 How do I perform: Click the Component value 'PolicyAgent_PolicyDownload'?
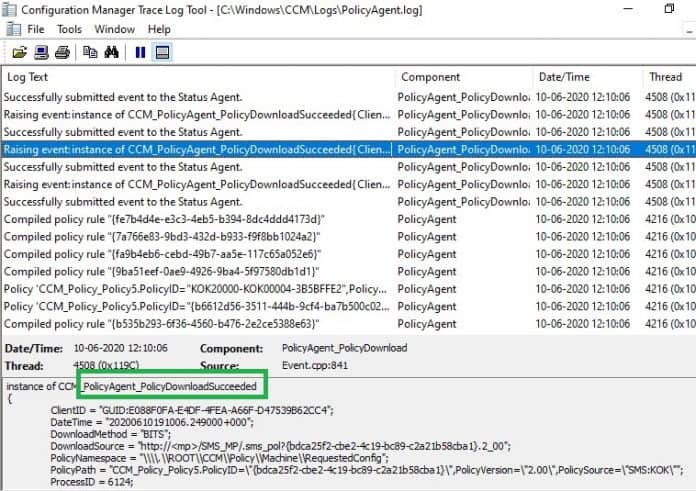point(344,348)
